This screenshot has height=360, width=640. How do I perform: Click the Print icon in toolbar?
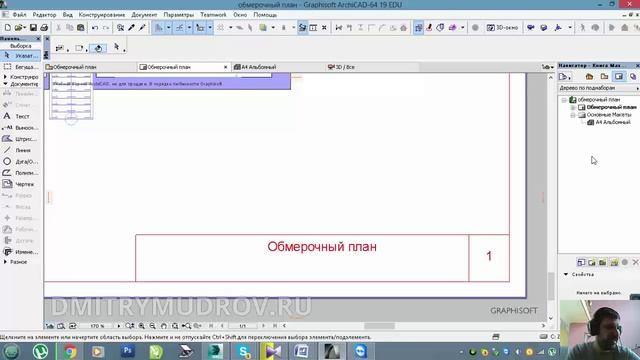click(x=44, y=27)
